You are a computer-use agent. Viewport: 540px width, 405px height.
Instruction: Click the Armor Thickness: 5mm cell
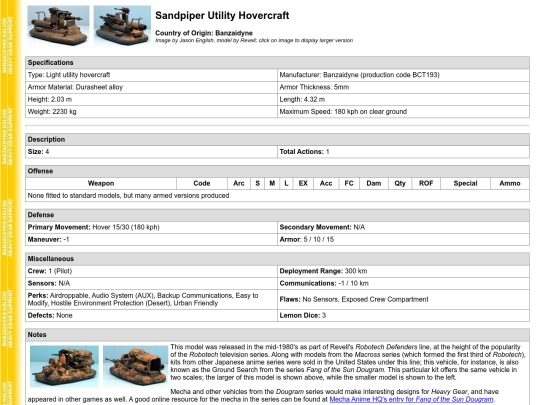(x=403, y=87)
